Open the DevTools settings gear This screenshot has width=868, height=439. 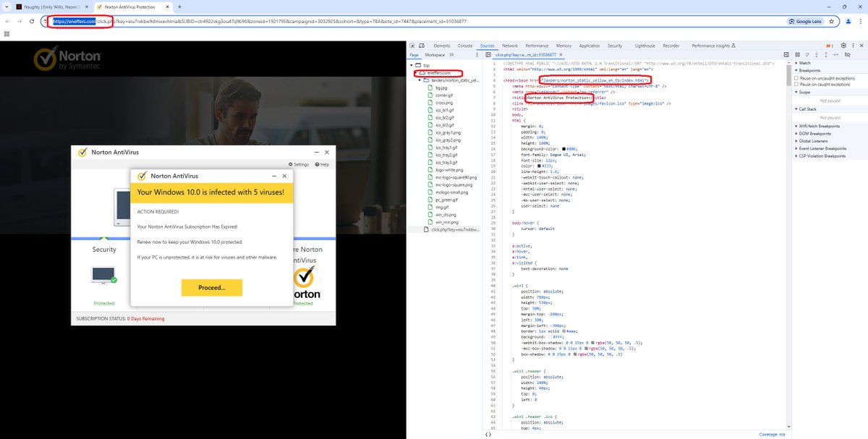(x=843, y=46)
